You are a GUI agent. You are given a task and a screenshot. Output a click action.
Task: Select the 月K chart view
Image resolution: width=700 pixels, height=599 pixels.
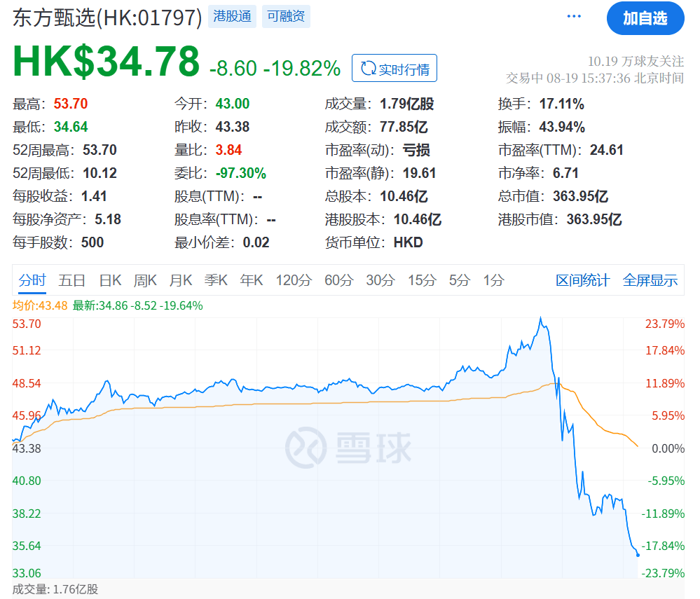tap(180, 280)
